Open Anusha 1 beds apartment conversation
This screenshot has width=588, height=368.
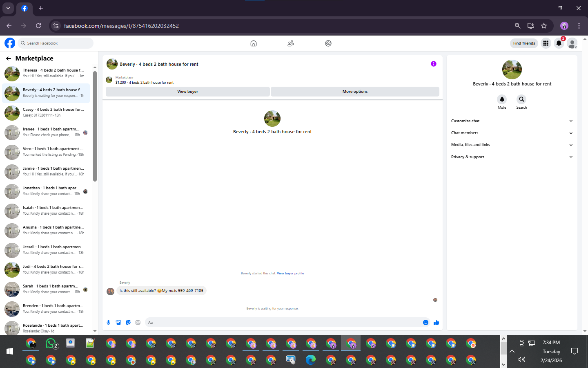click(x=46, y=231)
